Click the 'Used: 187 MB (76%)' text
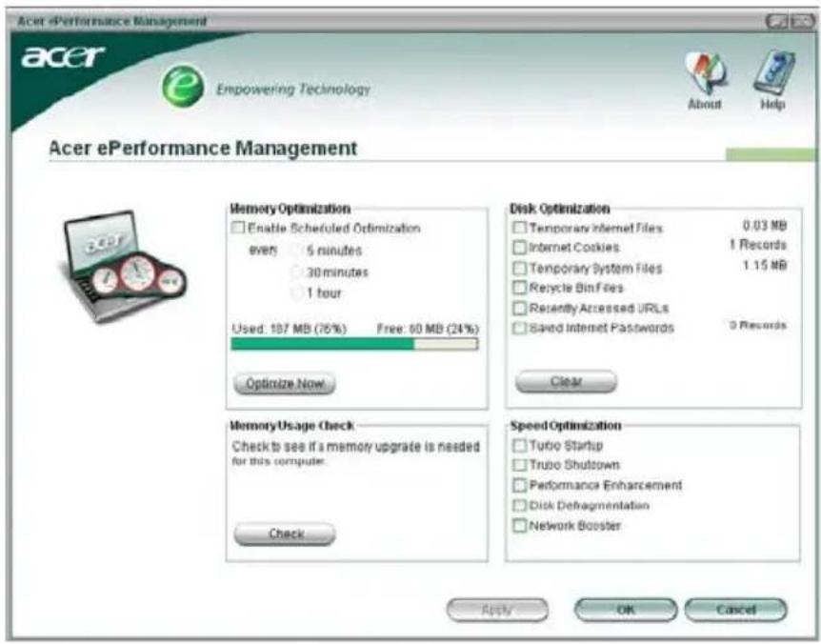 pyautogui.click(x=289, y=329)
